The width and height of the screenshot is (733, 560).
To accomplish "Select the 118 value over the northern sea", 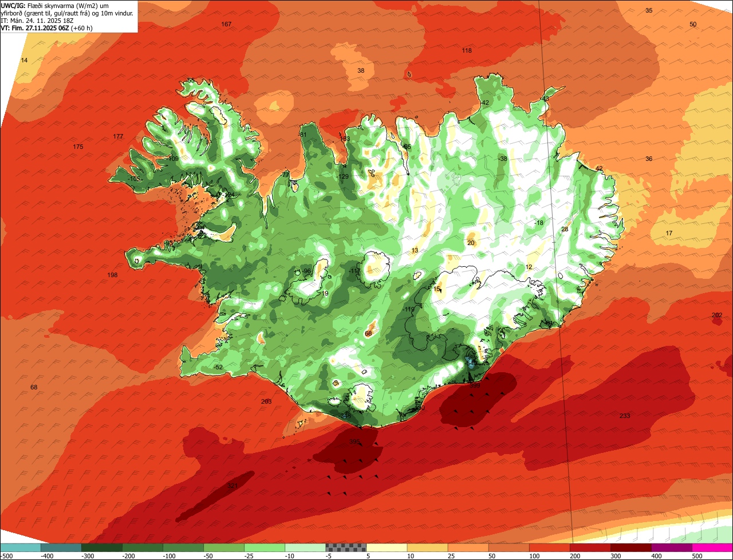I will point(467,50).
